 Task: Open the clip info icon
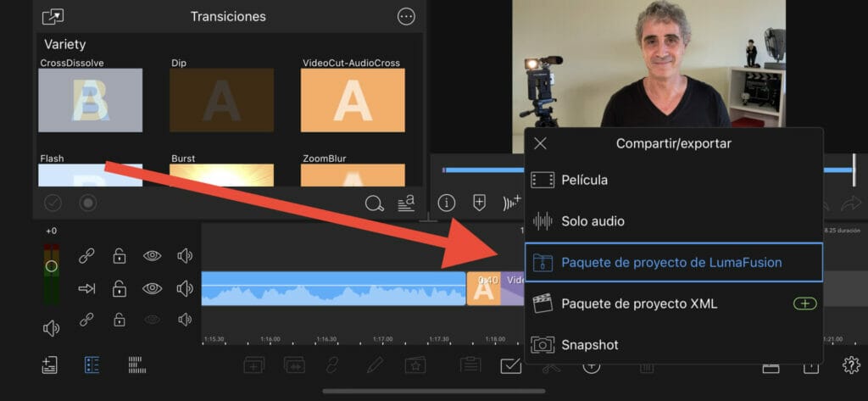coord(447,203)
